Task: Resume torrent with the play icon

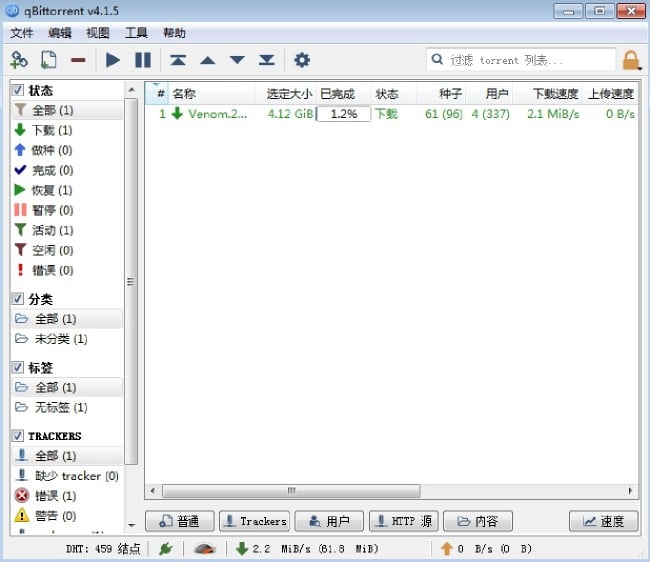Action: click(x=113, y=60)
